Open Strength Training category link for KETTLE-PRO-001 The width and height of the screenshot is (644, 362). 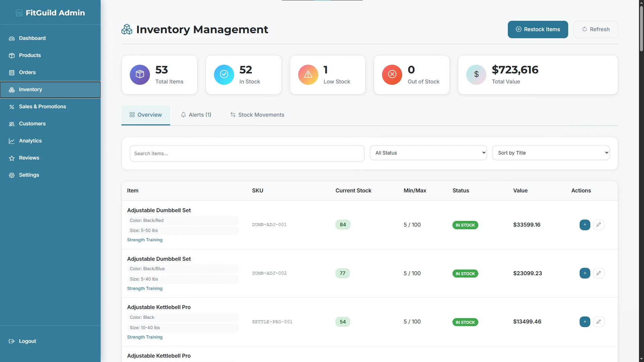145,337
